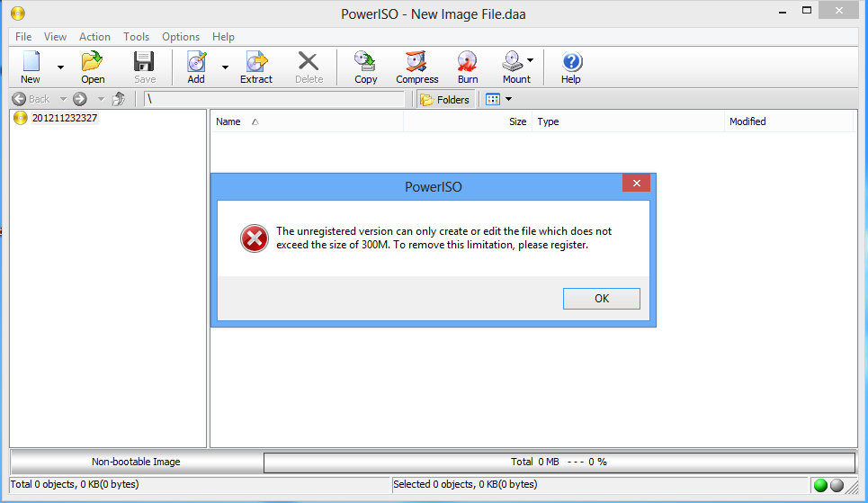Click 'Total 0 objects, 0 KB(0 bytes)' status text

[75, 484]
